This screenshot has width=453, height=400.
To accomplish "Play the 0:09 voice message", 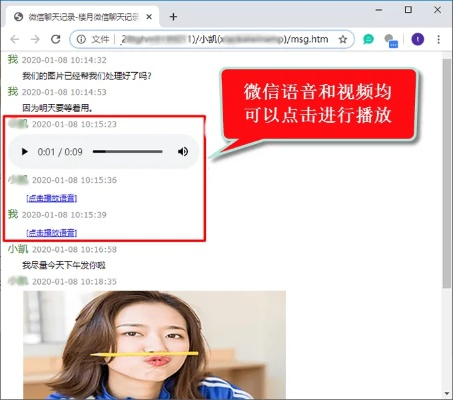I will (x=24, y=152).
